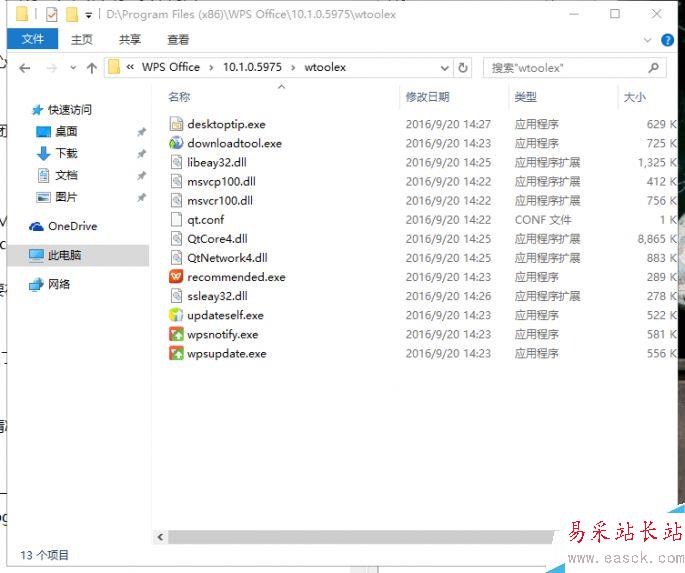Select the QtCore4.dll file icon

[x=176, y=238]
